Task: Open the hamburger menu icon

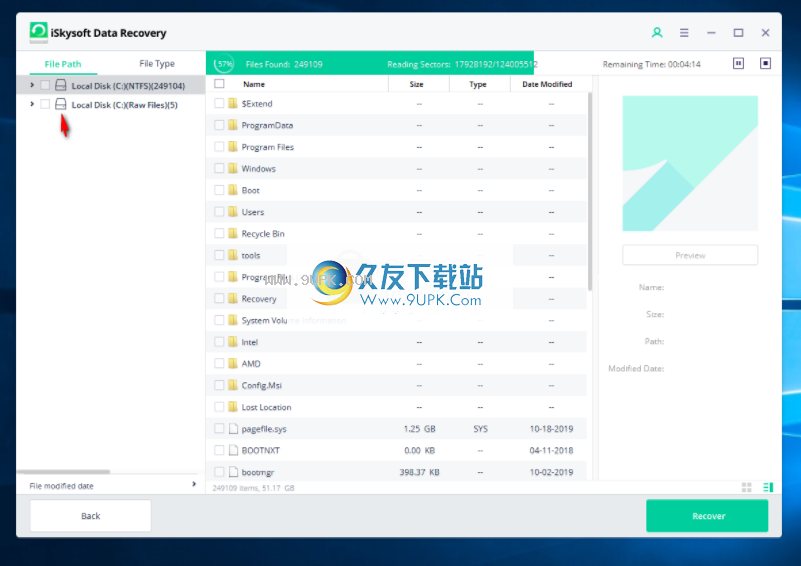Action: coord(684,33)
